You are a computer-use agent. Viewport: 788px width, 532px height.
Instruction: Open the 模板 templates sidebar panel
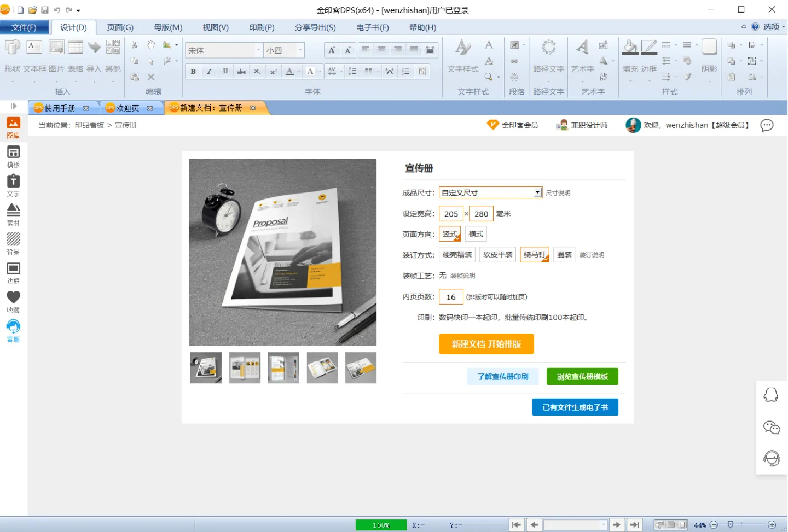point(13,156)
